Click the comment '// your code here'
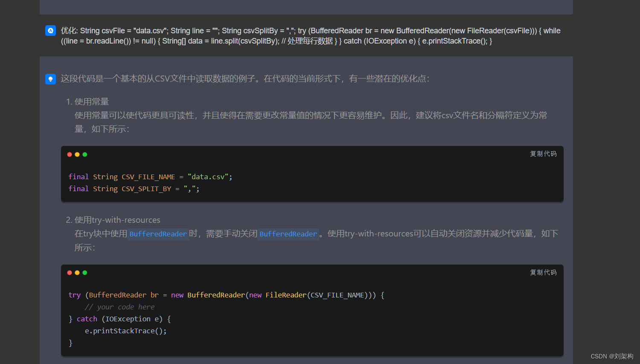This screenshot has height=364, width=640. (x=119, y=307)
